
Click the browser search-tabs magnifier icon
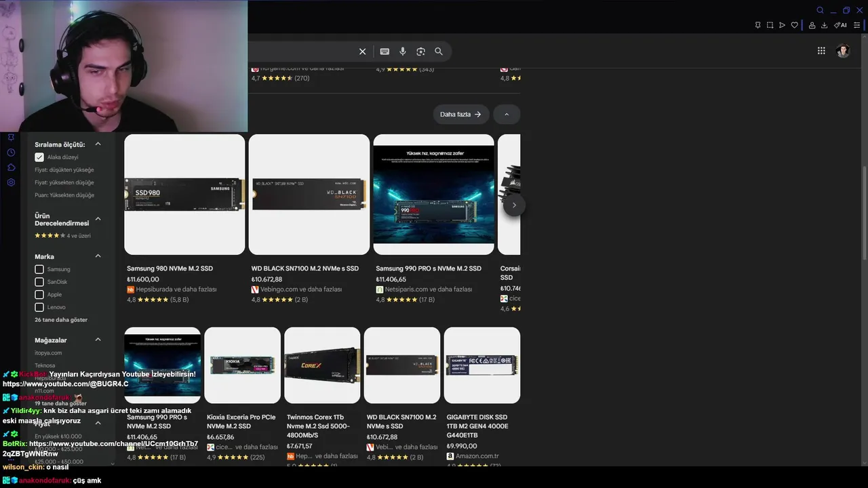[820, 10]
